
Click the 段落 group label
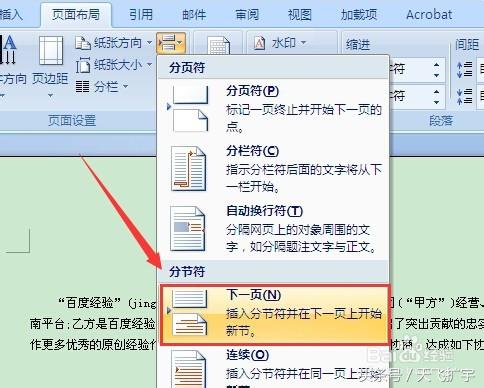click(x=441, y=121)
